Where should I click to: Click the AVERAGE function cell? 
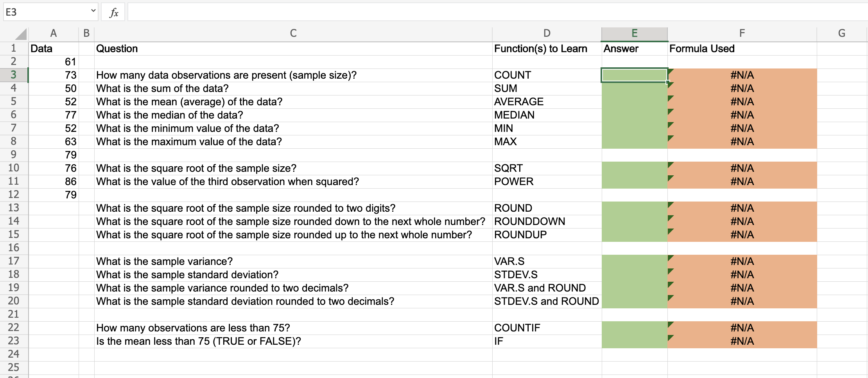547,102
